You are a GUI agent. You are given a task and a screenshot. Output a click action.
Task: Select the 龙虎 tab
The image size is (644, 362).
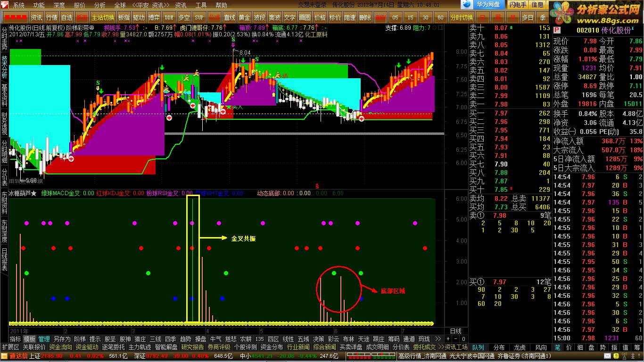[x=520, y=347]
